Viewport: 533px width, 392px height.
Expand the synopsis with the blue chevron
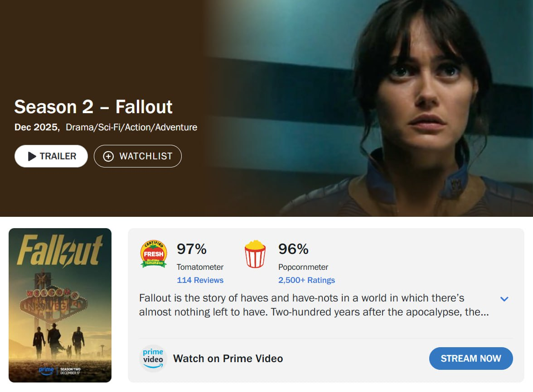(504, 299)
